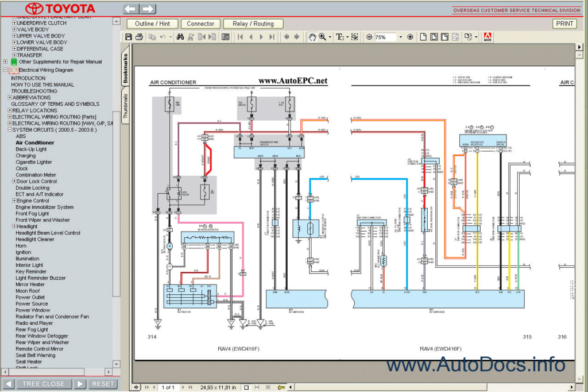Collapse the SYSTEM CIRCUITS tree node
Image resolution: width=588 pixels, height=392 pixels.
(10, 130)
